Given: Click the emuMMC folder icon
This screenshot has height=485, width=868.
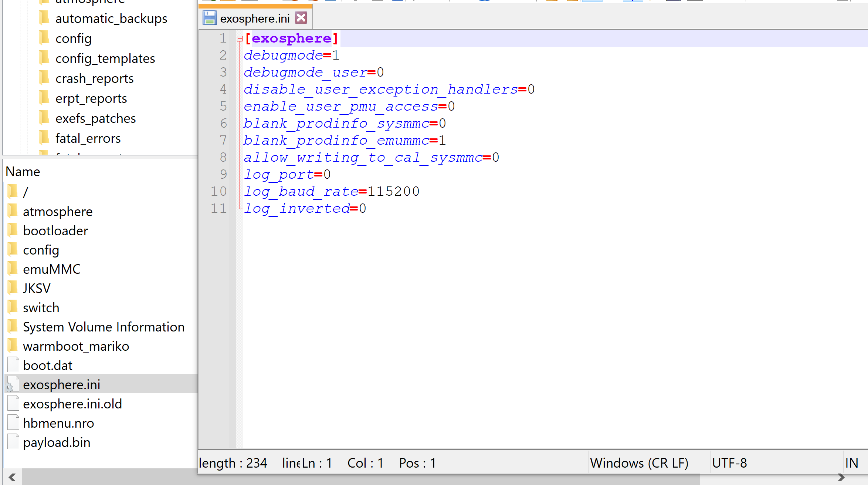Looking at the screenshot, I should click(13, 268).
